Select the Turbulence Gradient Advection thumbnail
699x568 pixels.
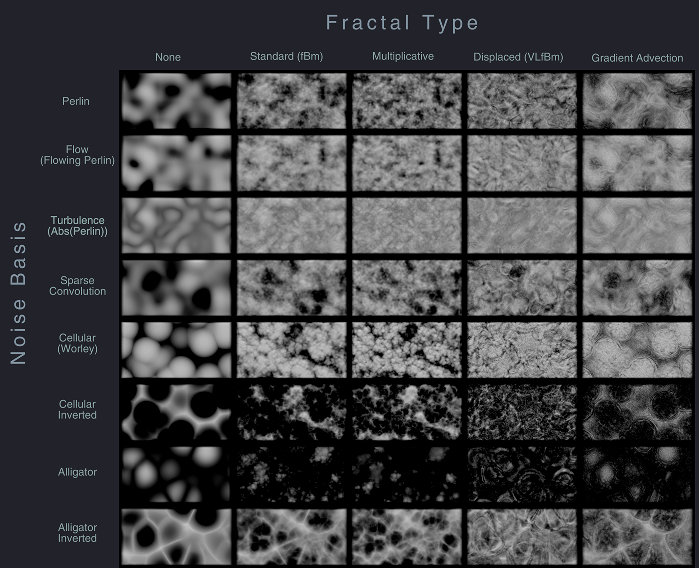(x=638, y=226)
